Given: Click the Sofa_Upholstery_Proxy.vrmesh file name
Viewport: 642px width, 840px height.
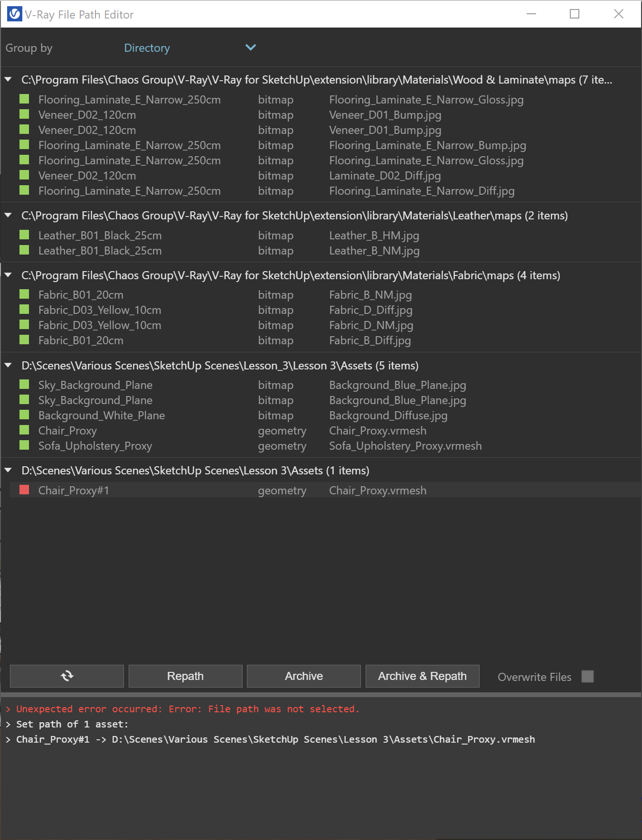Looking at the screenshot, I should point(406,446).
